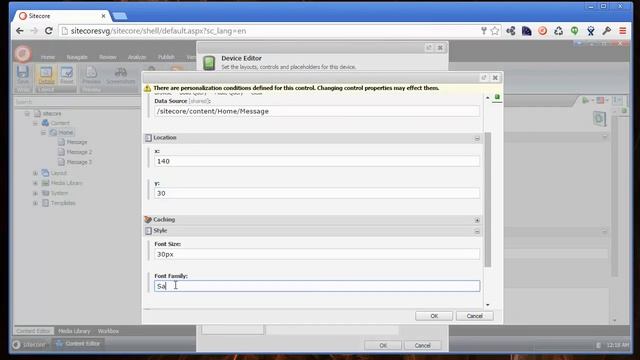The height and width of the screenshot is (360, 640).
Task: Click the recycle arrows extension icon
Action: (558, 31)
